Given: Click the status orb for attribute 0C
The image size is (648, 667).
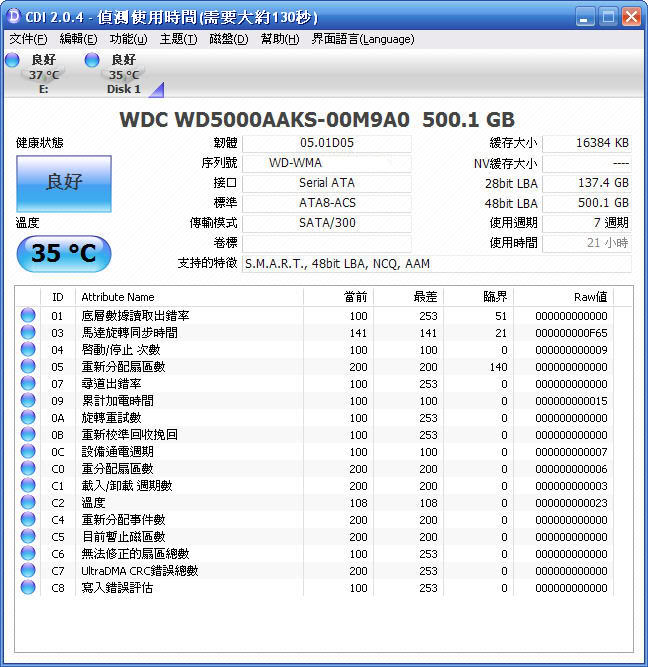Looking at the screenshot, I should click(x=28, y=451).
